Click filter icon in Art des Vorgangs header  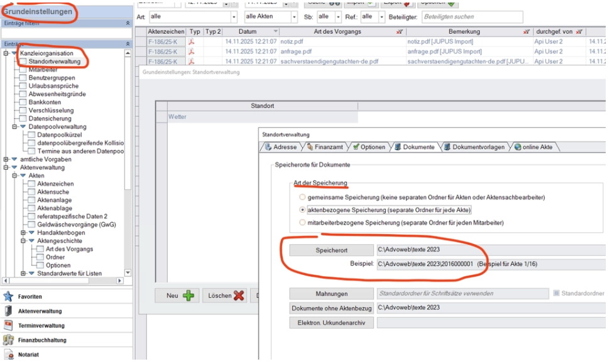399,31
